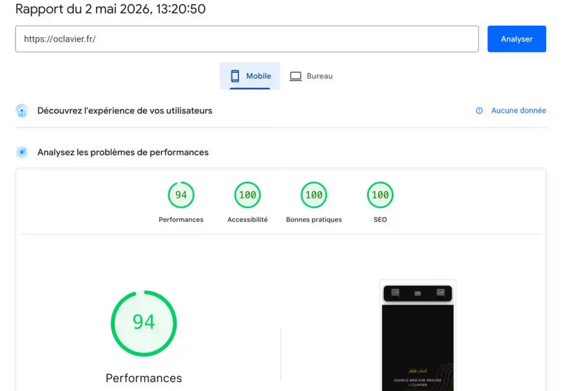Click the large Performances title below the gauge
Viewport: 588px width, 391px height.
pyautogui.click(x=144, y=378)
